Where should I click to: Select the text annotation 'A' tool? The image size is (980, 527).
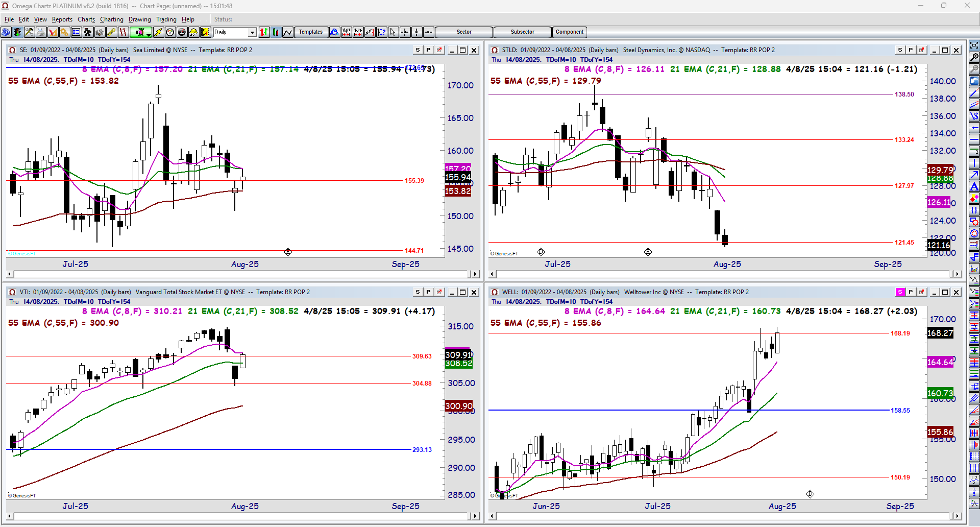974,187
